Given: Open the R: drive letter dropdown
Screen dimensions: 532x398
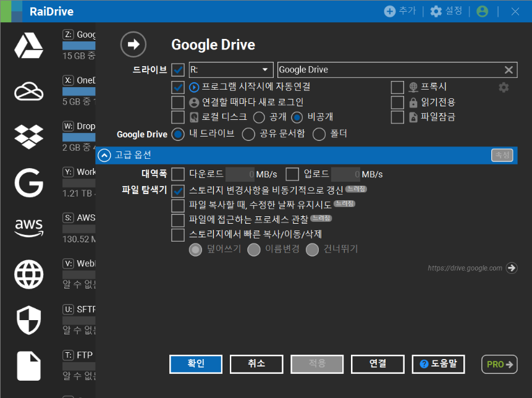Looking at the screenshot, I should tap(266, 70).
